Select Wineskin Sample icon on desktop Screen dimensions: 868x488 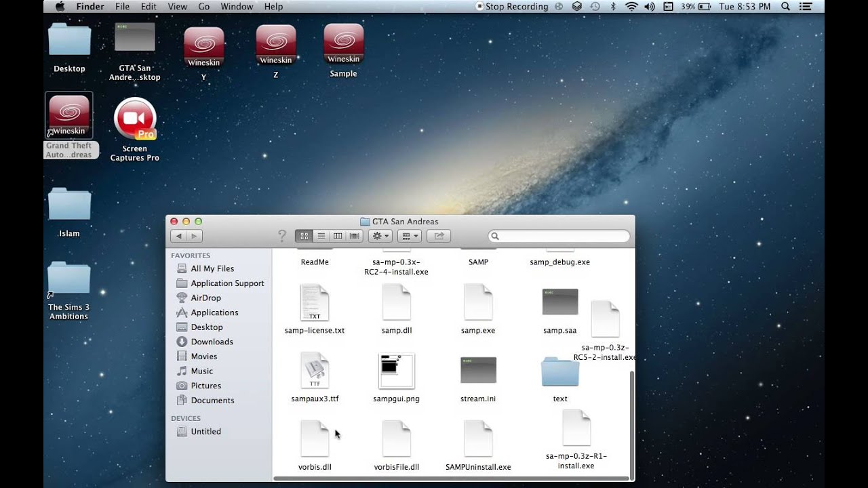(x=344, y=43)
